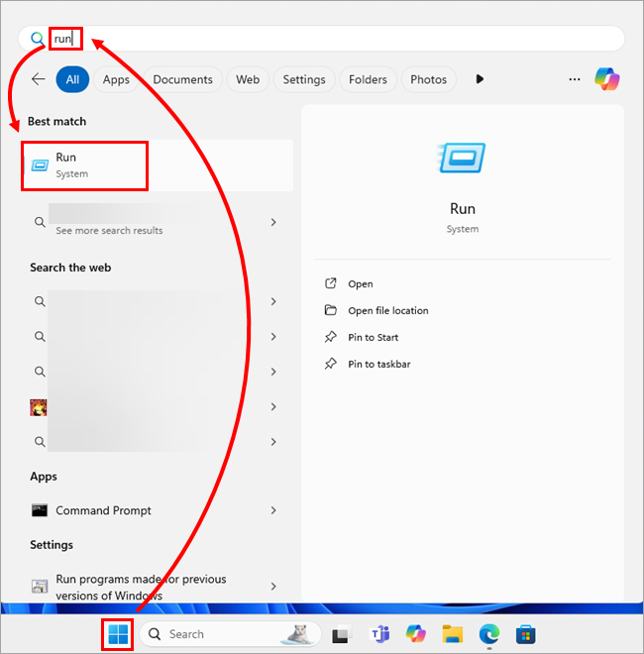Open Task View from the taskbar

(x=342, y=633)
